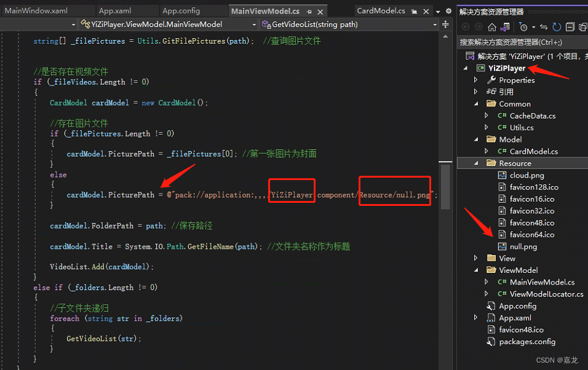The width and height of the screenshot is (588, 370).
Task: Select Utils.cs in Solution Explorer
Action: click(x=521, y=128)
